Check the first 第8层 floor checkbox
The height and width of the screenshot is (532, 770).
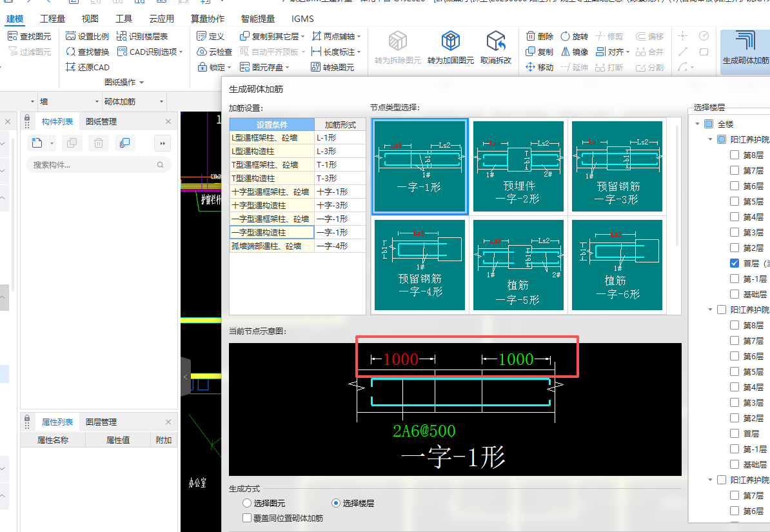pos(735,155)
